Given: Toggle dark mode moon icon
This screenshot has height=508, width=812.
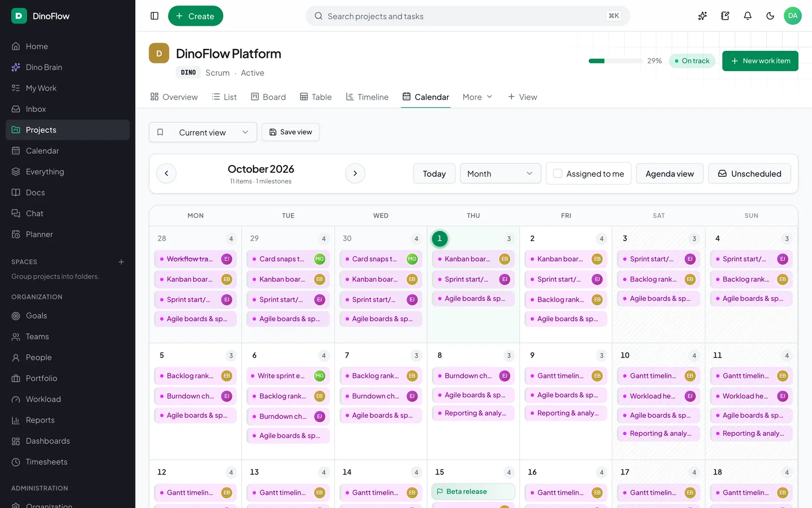Looking at the screenshot, I should tap(770, 16).
